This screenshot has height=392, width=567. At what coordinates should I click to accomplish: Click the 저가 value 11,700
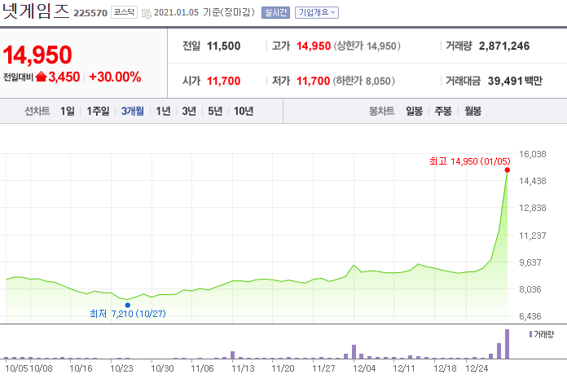(x=313, y=81)
